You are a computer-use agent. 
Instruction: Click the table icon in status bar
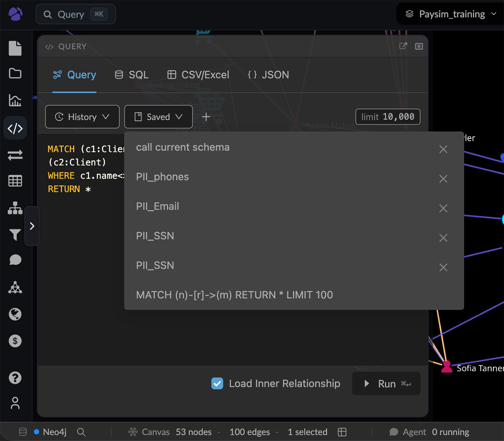tap(342, 432)
